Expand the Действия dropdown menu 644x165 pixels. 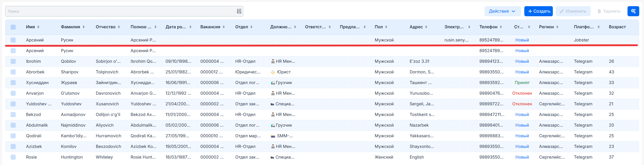[502, 11]
